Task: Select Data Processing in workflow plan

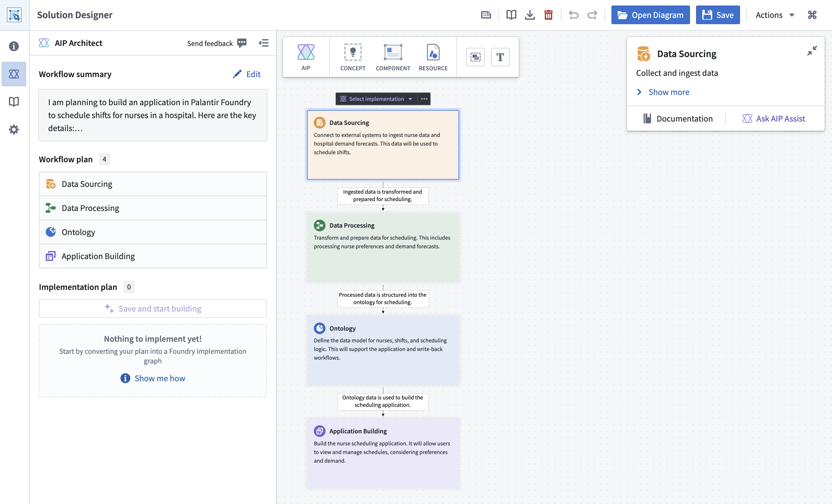Action: click(153, 208)
